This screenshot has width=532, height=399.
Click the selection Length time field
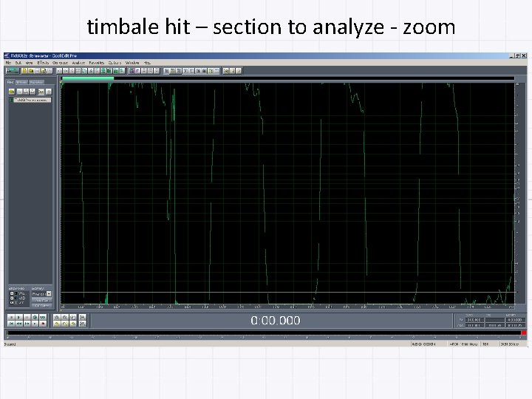[515, 320]
